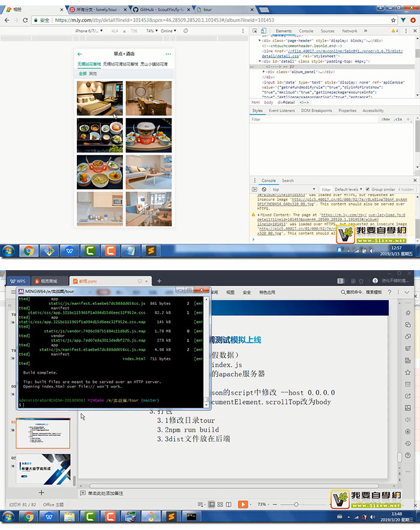The width and height of the screenshot is (420, 530).
Task: Select slide 82 thumbnail
Action: coord(43,469)
